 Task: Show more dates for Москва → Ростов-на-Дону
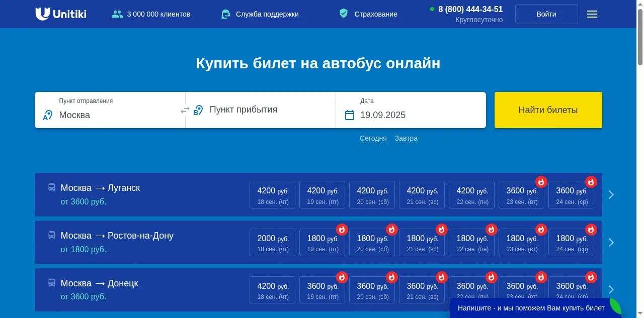coord(611,242)
